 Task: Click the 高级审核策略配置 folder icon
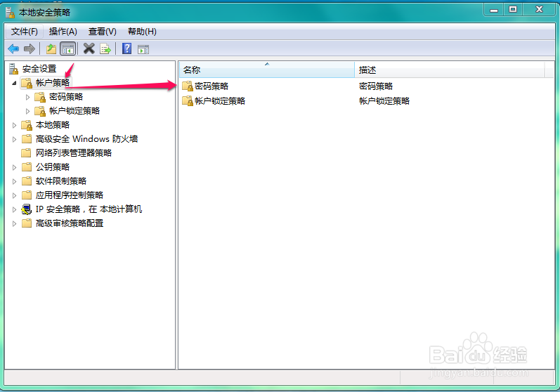coord(27,223)
